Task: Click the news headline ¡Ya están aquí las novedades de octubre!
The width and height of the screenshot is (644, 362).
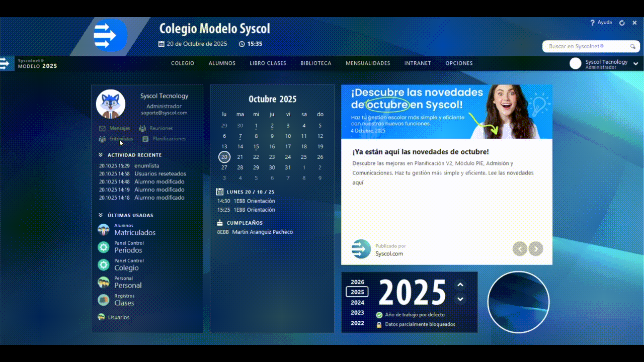Action: pos(421,152)
